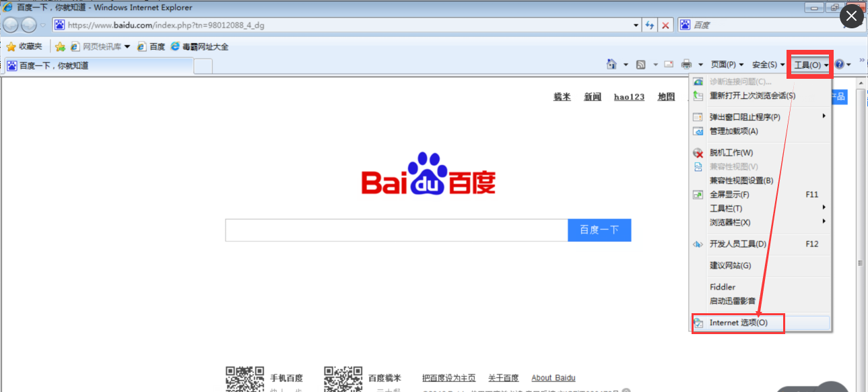The image size is (868, 392).
Task: Click the 关于百度 link
Action: (x=504, y=378)
